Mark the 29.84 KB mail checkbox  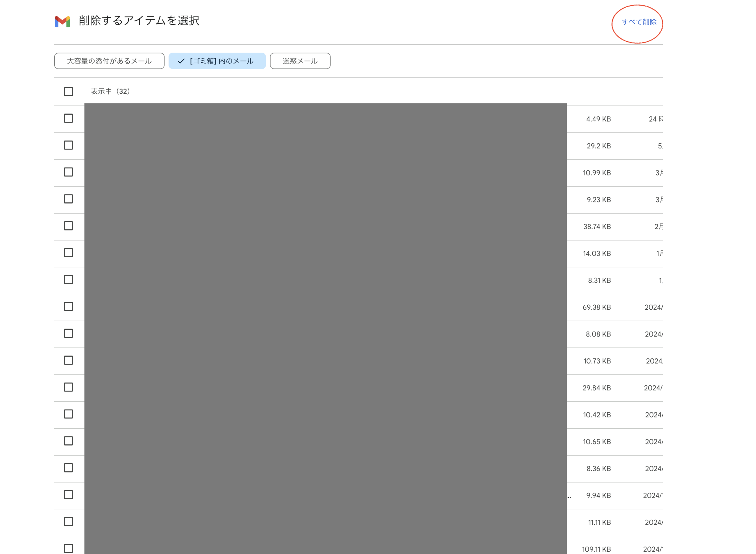[68, 387]
